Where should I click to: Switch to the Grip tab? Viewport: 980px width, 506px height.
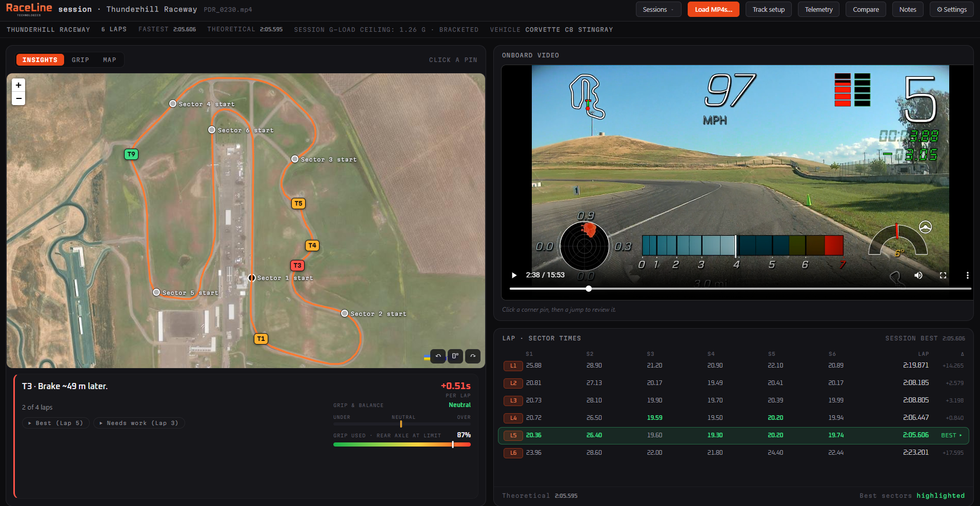[x=81, y=60]
